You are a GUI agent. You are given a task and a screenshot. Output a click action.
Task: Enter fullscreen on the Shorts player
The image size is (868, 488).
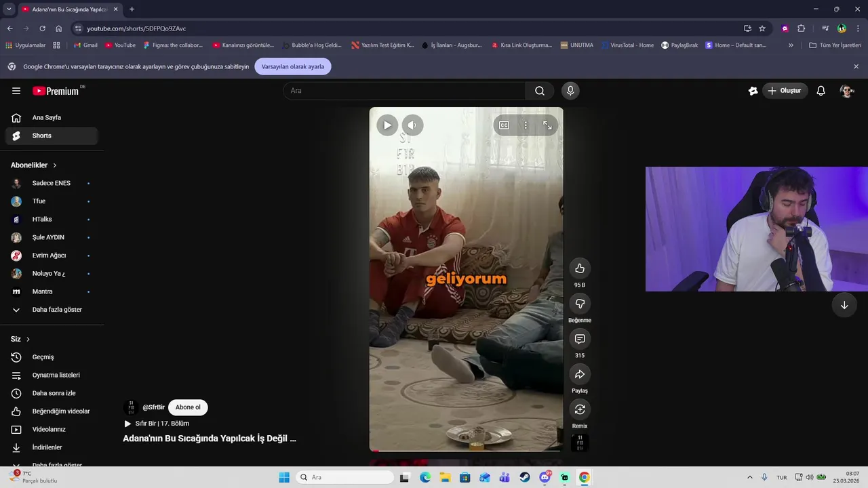(547, 125)
